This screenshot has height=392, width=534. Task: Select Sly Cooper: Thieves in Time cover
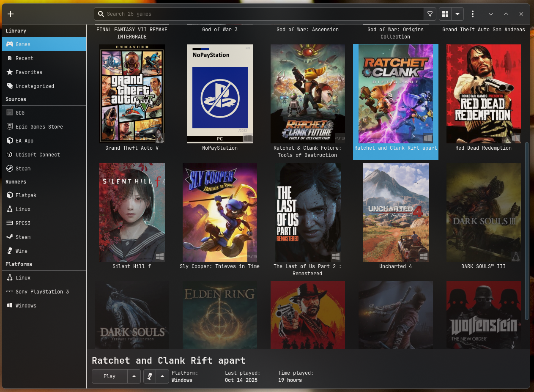point(220,212)
